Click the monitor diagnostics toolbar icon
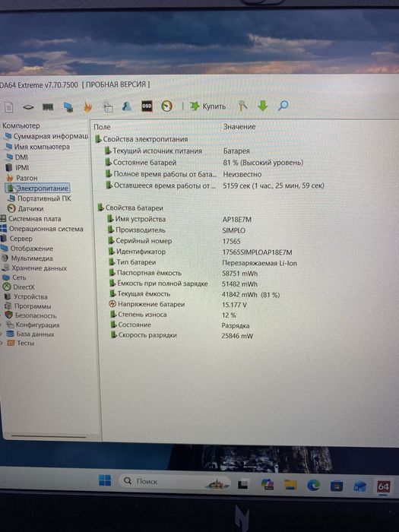 [x=68, y=107]
